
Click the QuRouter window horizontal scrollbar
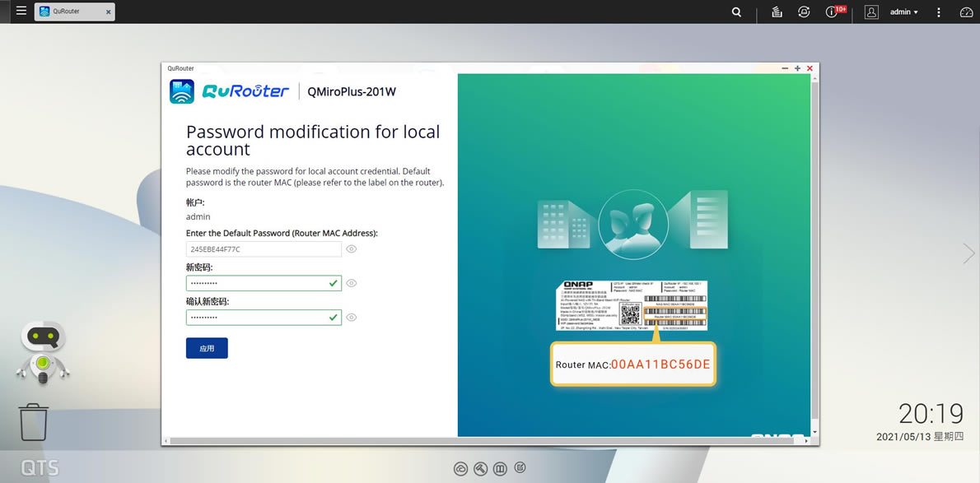(x=481, y=441)
